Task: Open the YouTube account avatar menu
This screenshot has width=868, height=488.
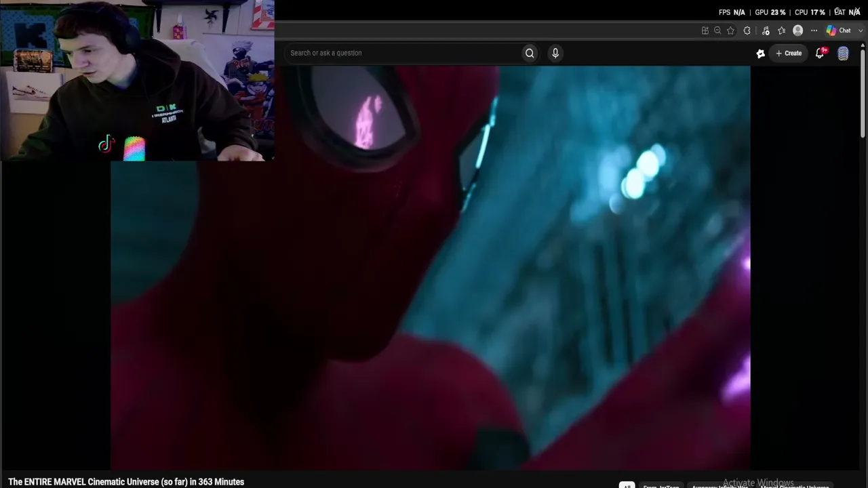Action: [x=843, y=54]
